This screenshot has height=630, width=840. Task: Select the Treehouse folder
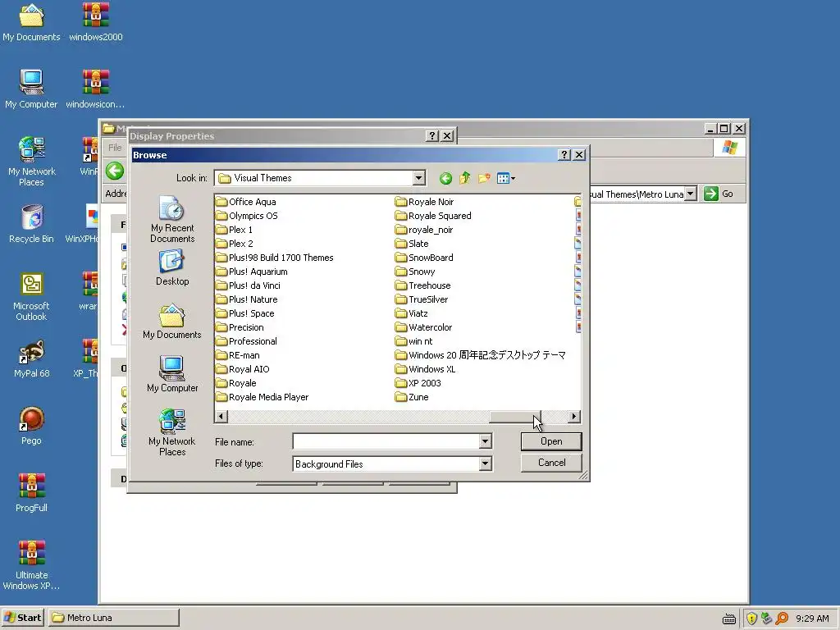423,285
